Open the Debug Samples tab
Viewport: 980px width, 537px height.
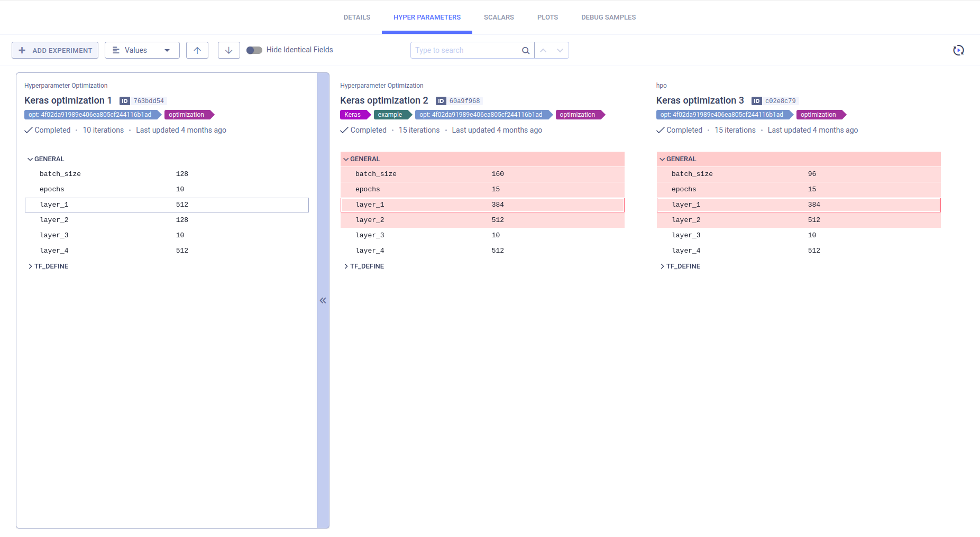(x=608, y=17)
